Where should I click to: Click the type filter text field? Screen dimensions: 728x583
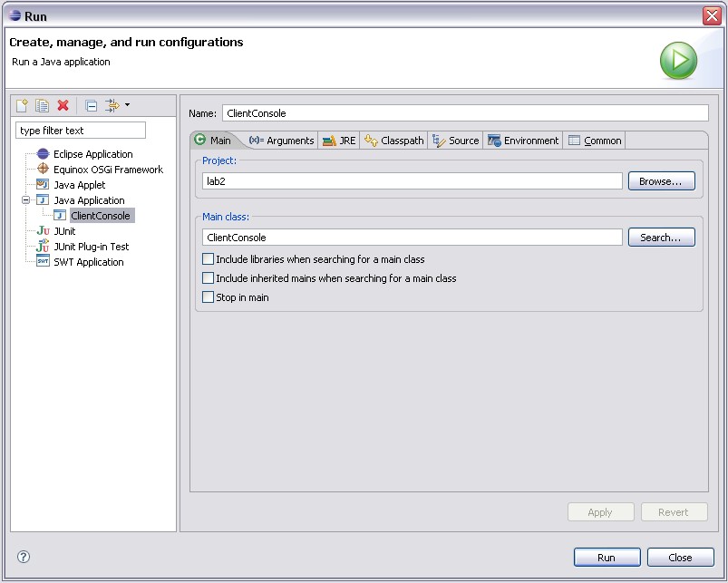pyautogui.click(x=80, y=131)
